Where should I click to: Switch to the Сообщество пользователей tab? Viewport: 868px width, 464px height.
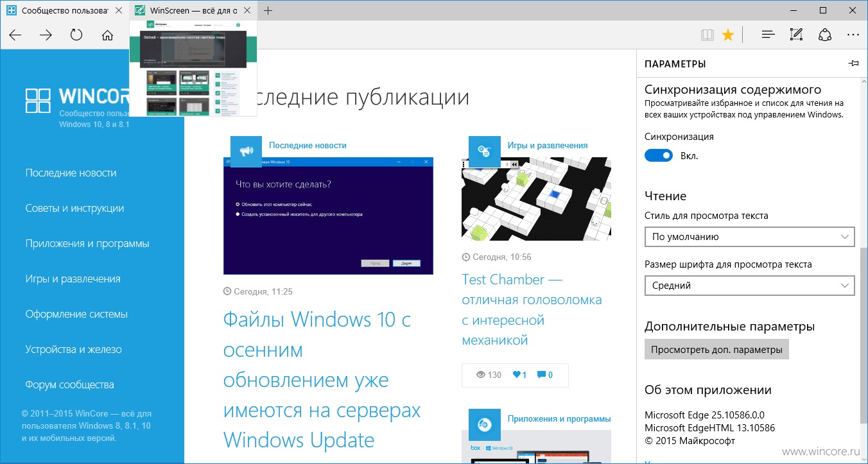(65, 11)
